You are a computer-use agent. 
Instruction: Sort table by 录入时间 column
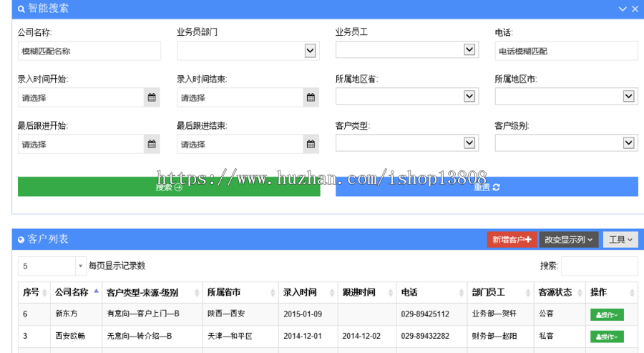click(308, 292)
